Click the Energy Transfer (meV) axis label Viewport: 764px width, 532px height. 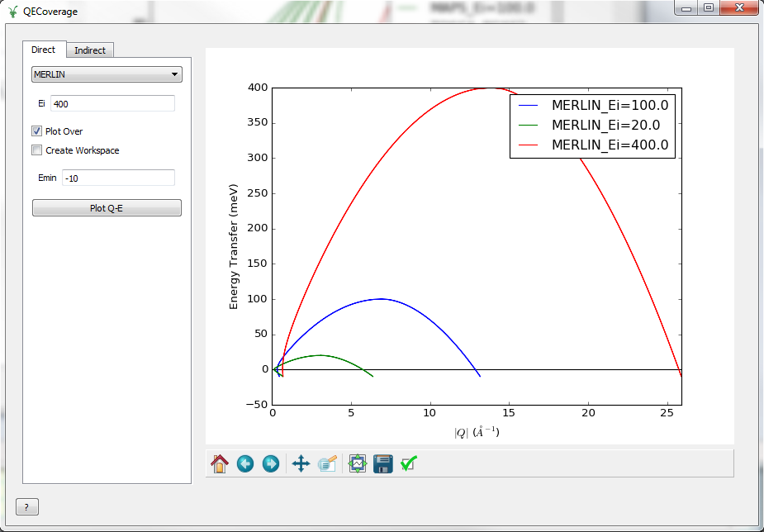coord(234,246)
